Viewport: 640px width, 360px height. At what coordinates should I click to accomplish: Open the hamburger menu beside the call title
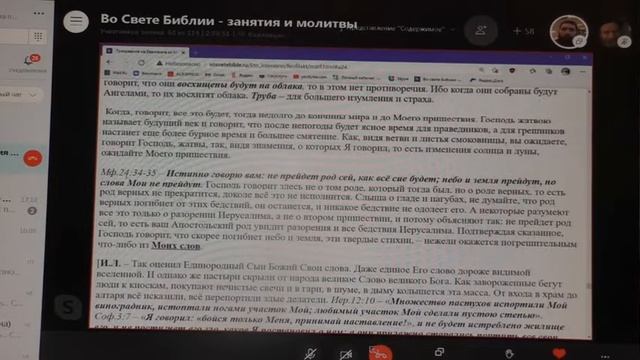pyautogui.click(x=76, y=21)
